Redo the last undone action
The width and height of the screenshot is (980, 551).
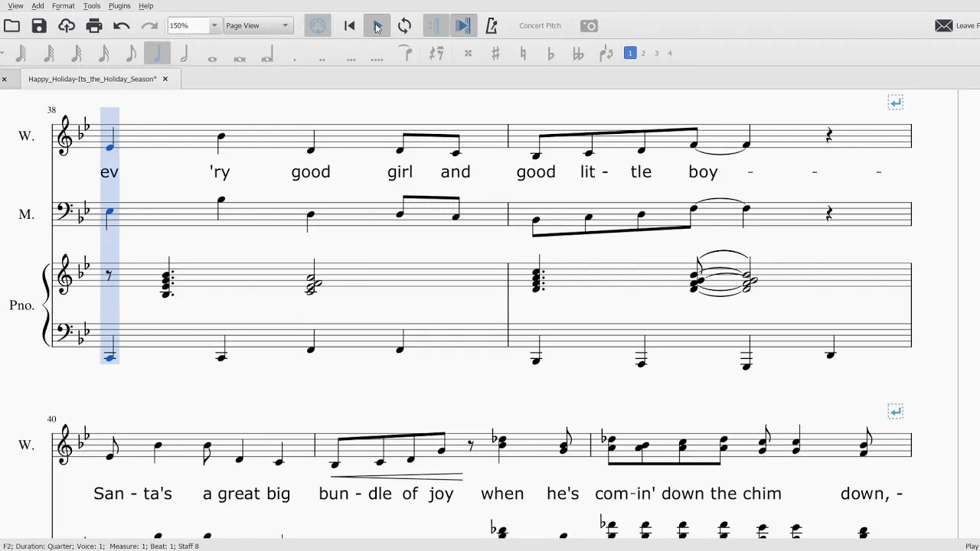(x=149, y=26)
